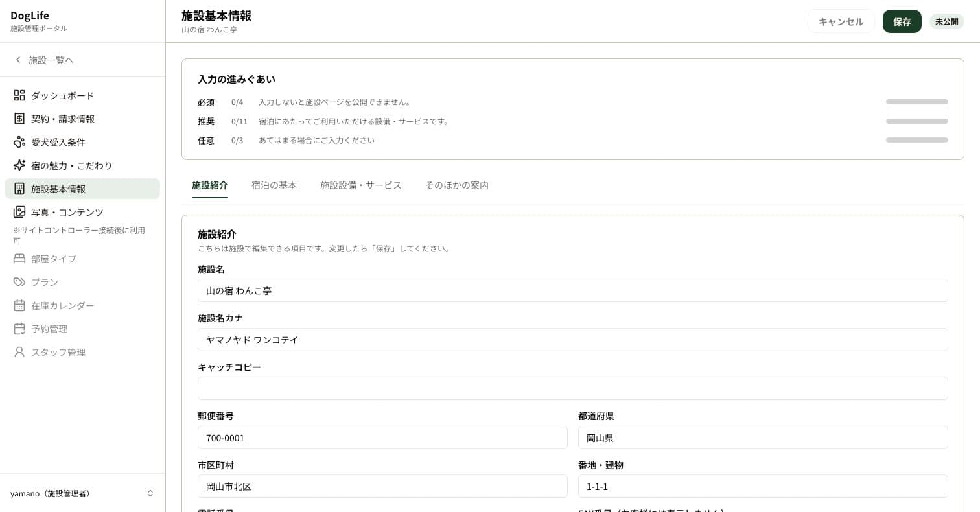Click the yamano（施設管理者） account label
The height and width of the screenshot is (512, 980).
[x=52, y=493]
